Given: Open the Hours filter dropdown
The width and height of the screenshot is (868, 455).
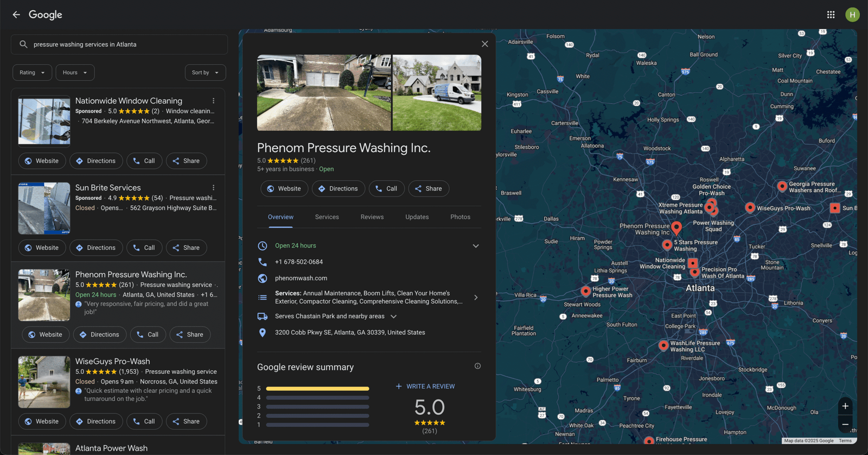Looking at the screenshot, I should point(75,73).
